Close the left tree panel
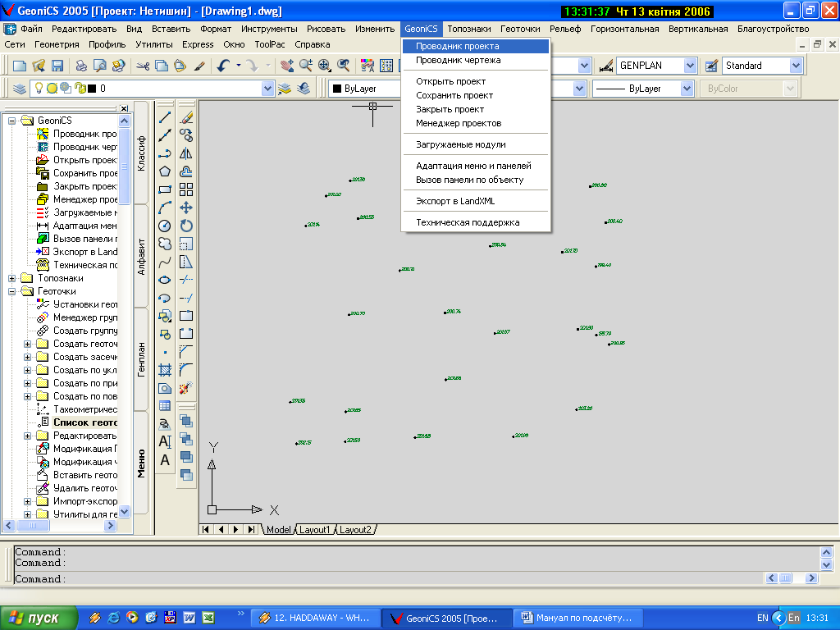The image size is (840, 630). [x=124, y=108]
